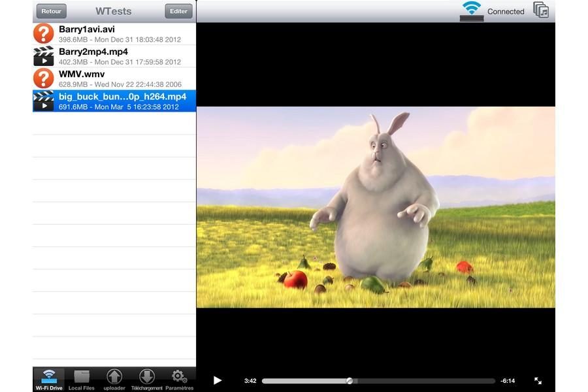Click the 398.6MB file details line
The image size is (588, 392).
[120, 39]
